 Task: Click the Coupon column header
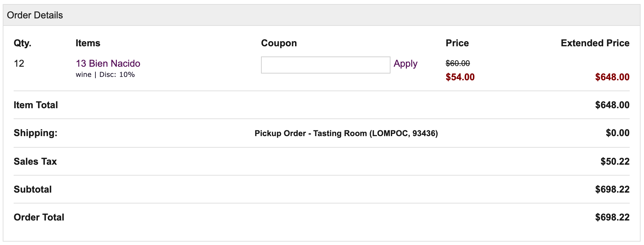[279, 43]
